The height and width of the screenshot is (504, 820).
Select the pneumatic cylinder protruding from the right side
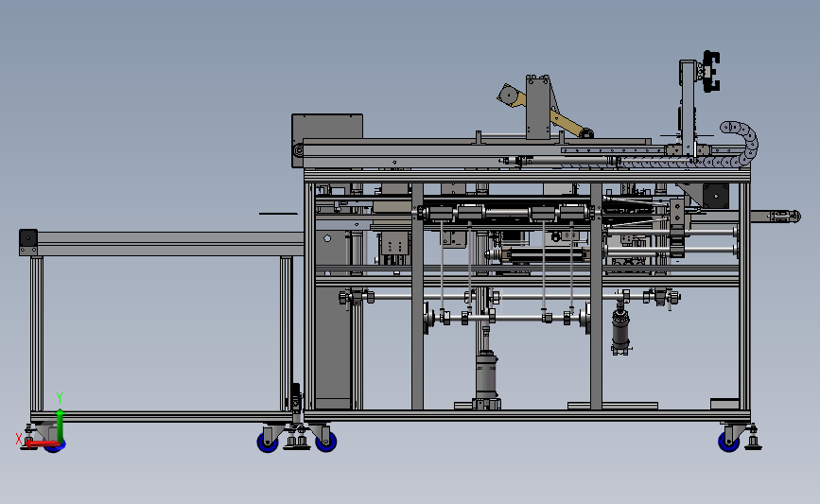(x=776, y=216)
